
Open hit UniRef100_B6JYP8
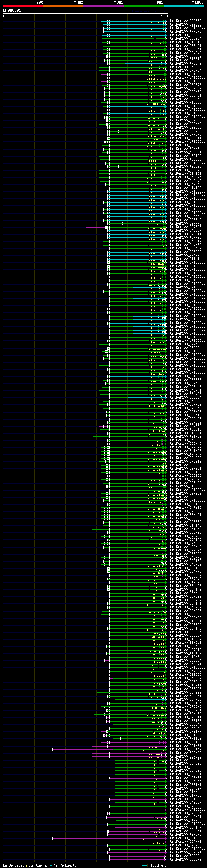(186, 394)
